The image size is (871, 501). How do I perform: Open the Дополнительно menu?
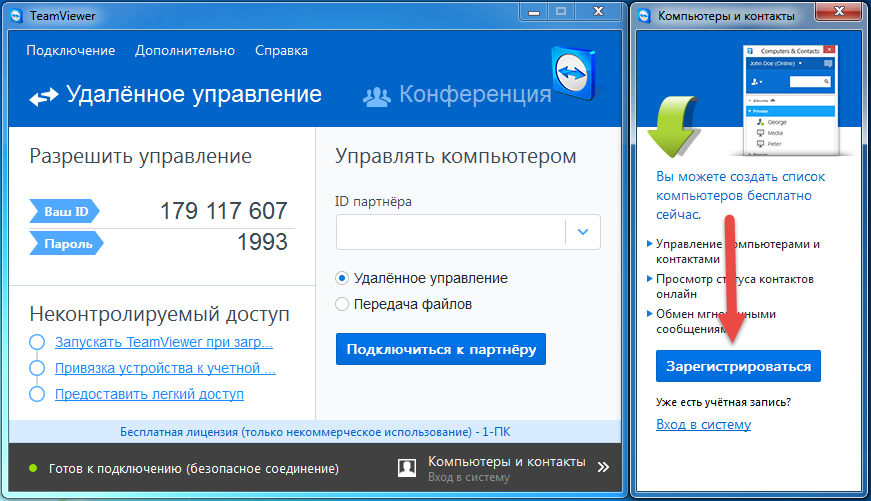tap(185, 51)
